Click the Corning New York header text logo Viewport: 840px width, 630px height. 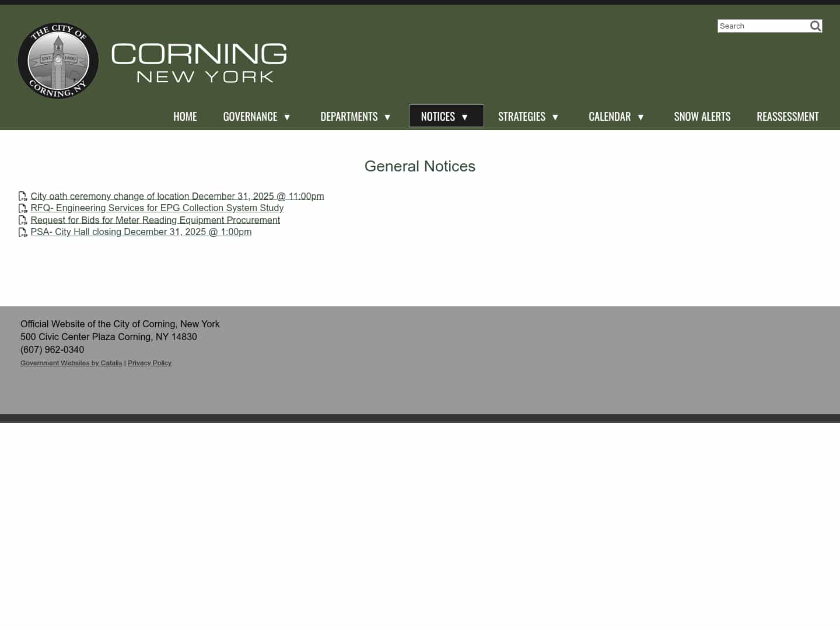point(198,61)
